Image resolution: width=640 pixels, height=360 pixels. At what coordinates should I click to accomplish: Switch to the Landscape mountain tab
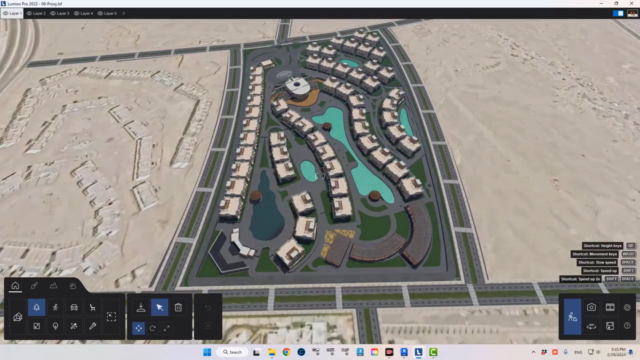pos(53,285)
